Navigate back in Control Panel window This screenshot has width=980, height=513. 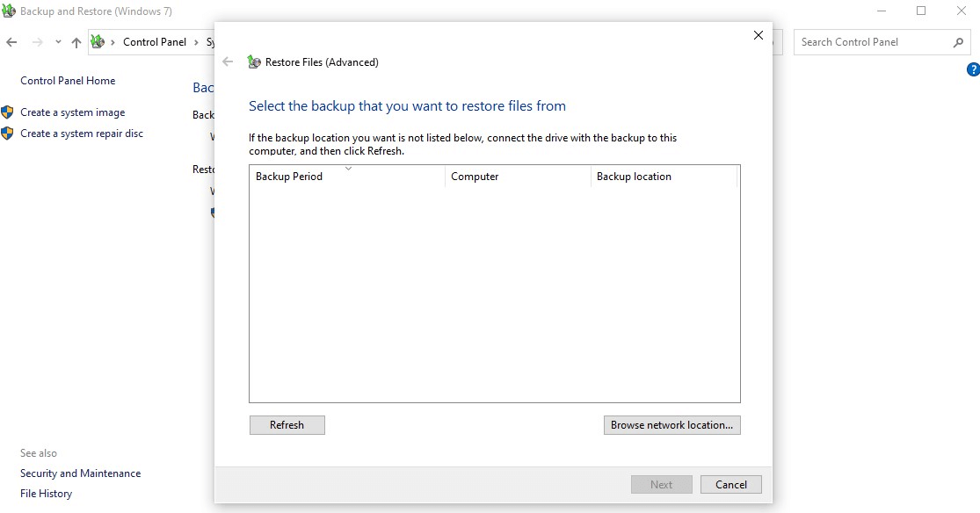point(11,42)
